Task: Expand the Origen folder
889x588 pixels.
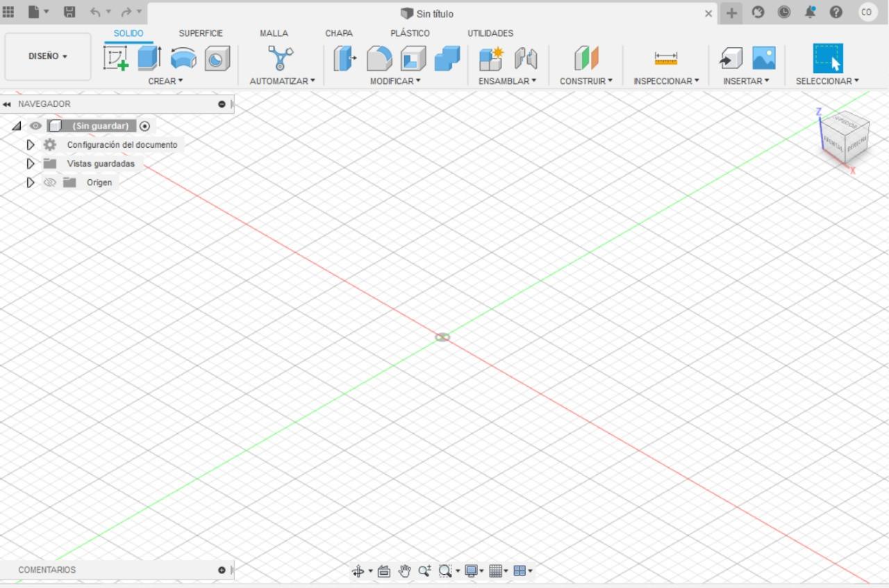Action: click(x=30, y=183)
